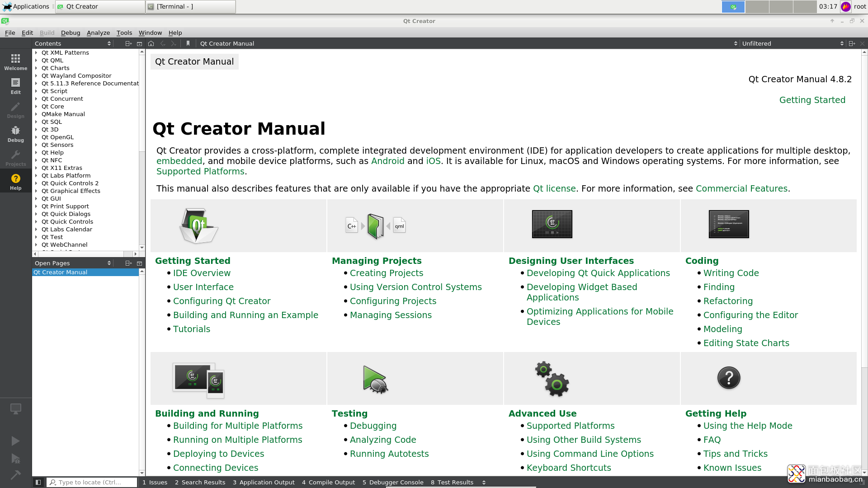Open the Unfiltered filter dropdown
This screenshot has width=868, height=488.
[793, 43]
